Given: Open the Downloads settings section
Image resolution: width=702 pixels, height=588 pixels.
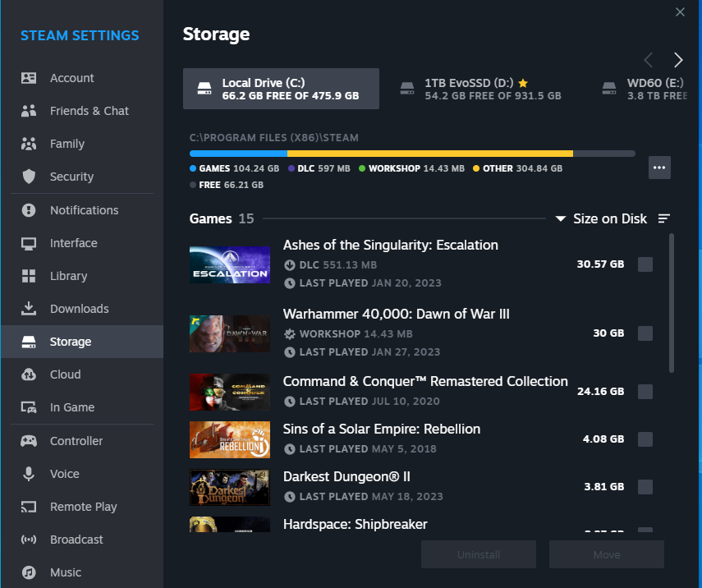Looking at the screenshot, I should click(x=79, y=309).
